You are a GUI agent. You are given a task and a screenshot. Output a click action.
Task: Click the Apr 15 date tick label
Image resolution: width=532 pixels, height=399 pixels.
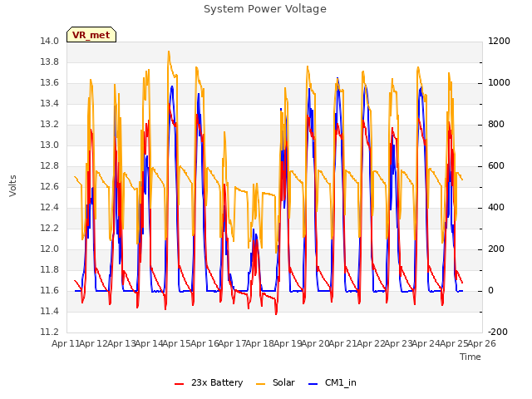176,343
